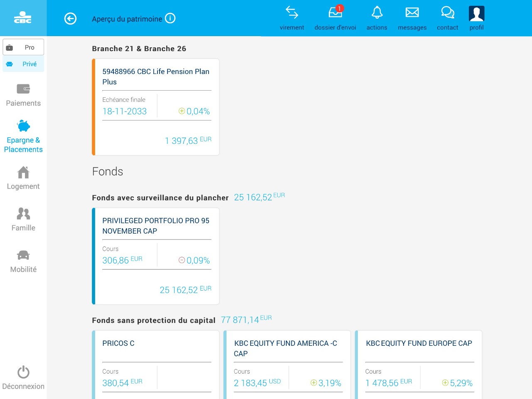
Task: Open the PRICOS C fund card
Action: coord(155,365)
